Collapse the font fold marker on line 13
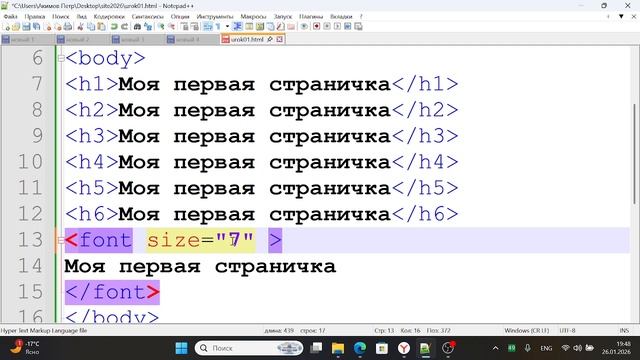The height and width of the screenshot is (360, 640). [61, 240]
